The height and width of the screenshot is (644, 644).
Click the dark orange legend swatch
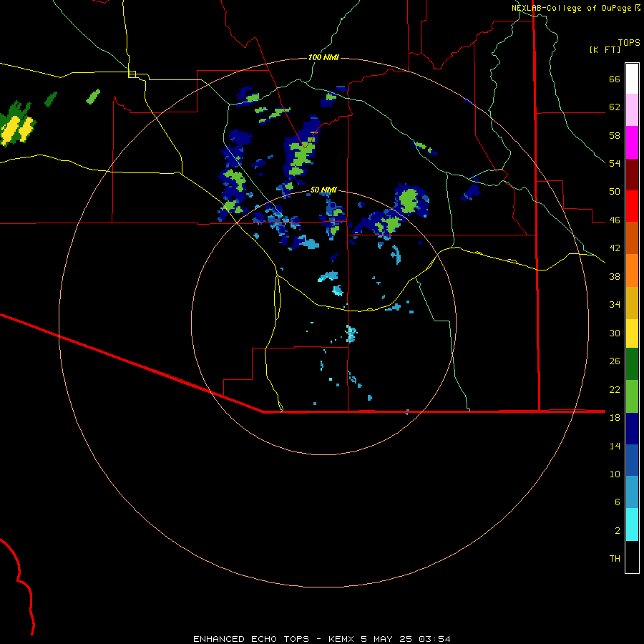coord(632,238)
